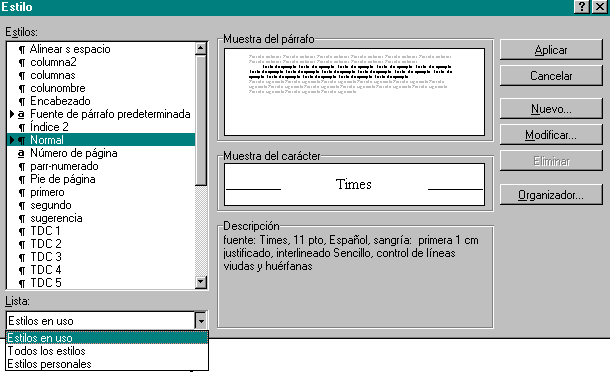Viewport: 610px width, 373px height.
Task: Choose "Estilos en uso" in dropdown list
Action: [x=107, y=338]
